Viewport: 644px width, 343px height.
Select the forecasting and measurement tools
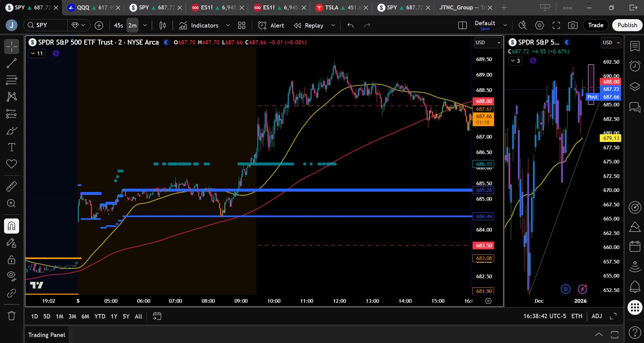pos(11,114)
